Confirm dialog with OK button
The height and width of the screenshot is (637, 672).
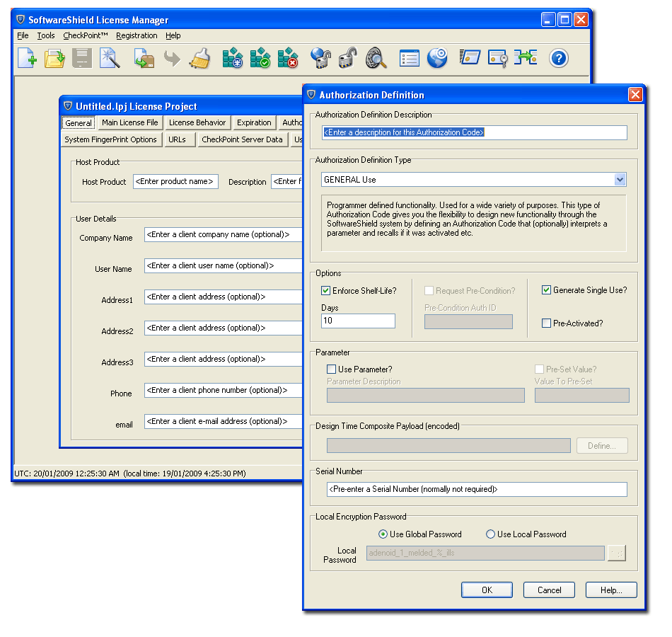487,590
